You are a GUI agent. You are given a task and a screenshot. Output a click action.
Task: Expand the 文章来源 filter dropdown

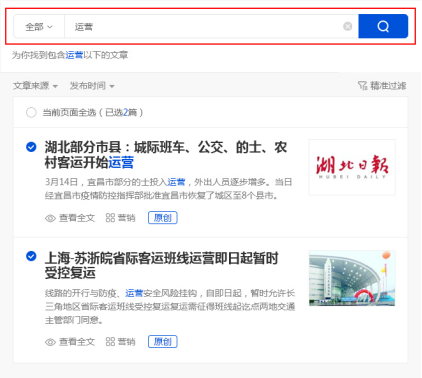(35, 86)
